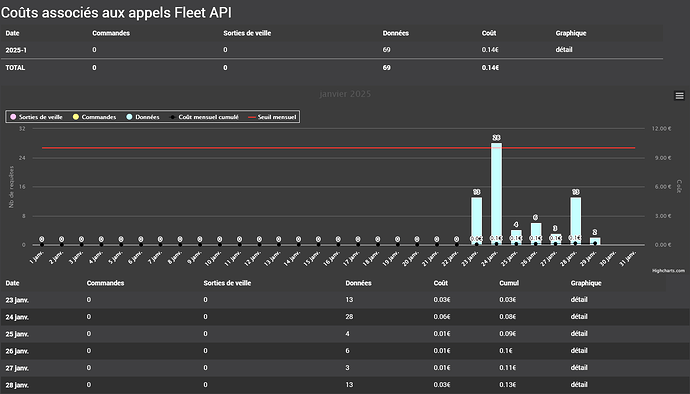Open détail link for 23 janv. row
Viewport: 690px width, 394px height.
[x=579, y=299]
